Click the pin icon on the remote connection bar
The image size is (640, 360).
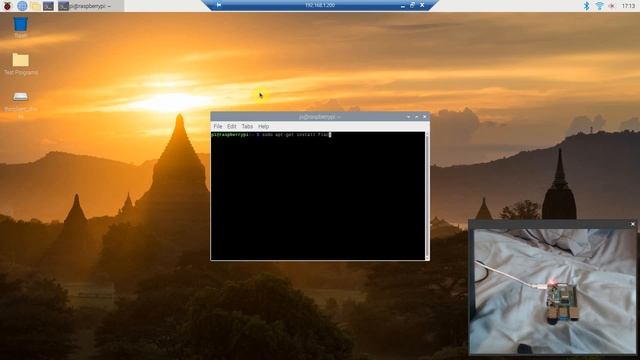click(219, 5)
